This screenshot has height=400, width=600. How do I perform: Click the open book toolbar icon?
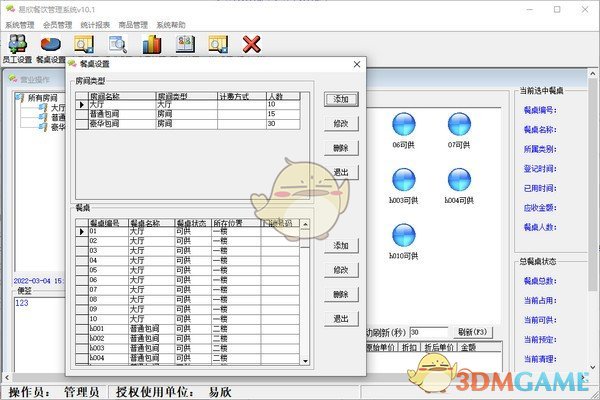185,44
